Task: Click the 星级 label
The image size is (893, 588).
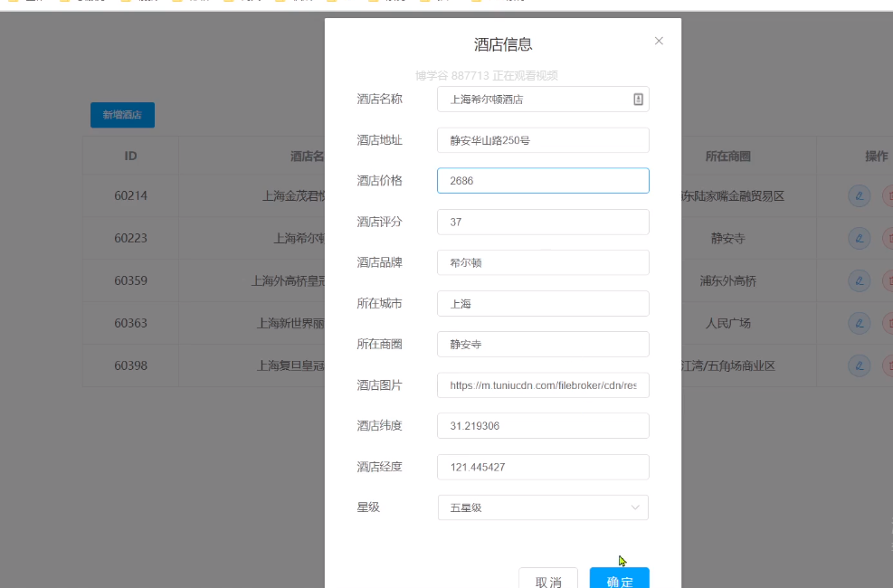Action: (x=368, y=507)
